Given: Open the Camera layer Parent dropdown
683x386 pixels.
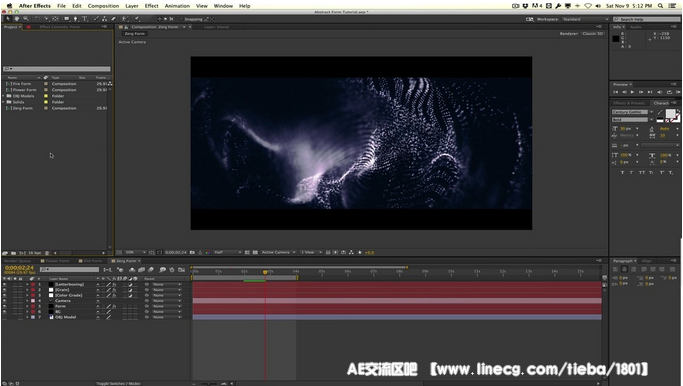Looking at the screenshot, I should 167,301.
